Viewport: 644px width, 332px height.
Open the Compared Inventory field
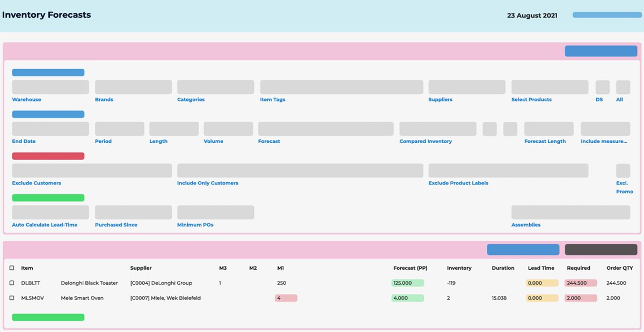(438, 129)
